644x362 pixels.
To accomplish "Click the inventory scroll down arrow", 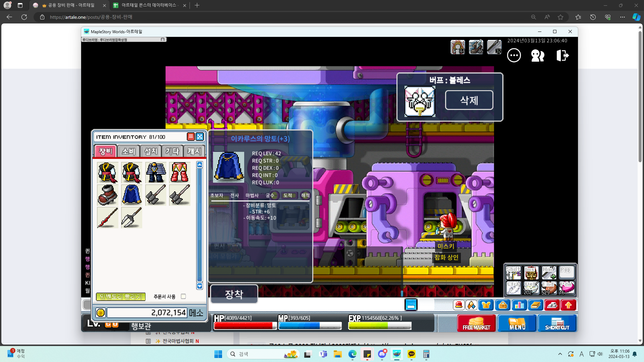I will pyautogui.click(x=200, y=286).
